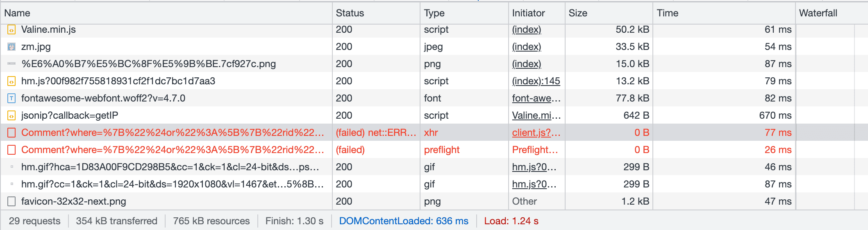Open the (index):145 initiator link

536,81
